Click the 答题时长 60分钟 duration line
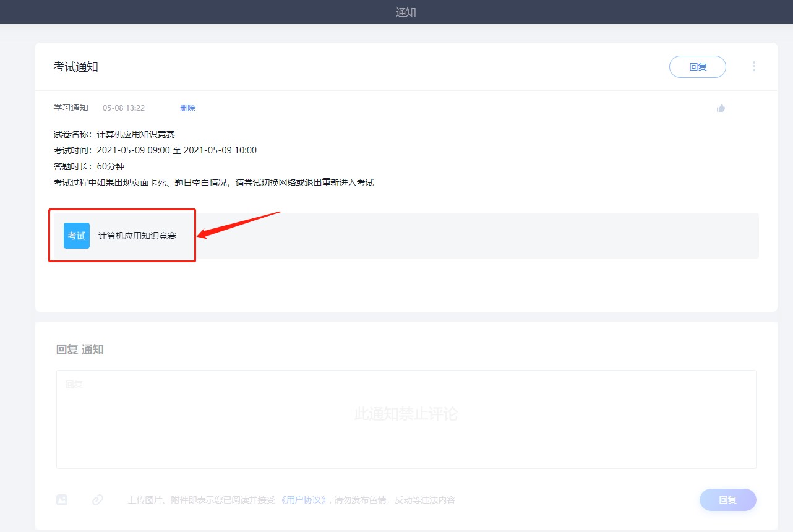Screen dimensions: 793x532 coord(89,166)
